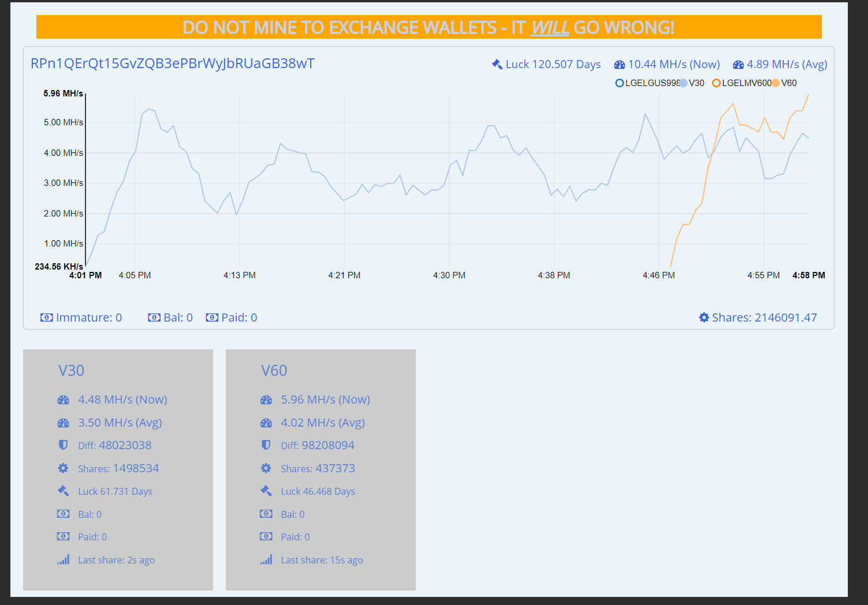Click the hammer icon next to Luck 46.468 Days
Image resolution: width=868 pixels, height=605 pixels.
266,491
